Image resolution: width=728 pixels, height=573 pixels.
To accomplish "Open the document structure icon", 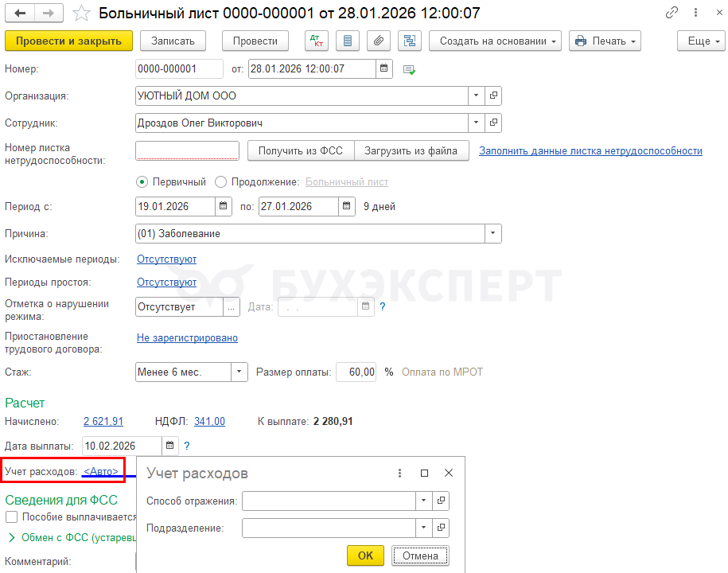I will pos(410,41).
